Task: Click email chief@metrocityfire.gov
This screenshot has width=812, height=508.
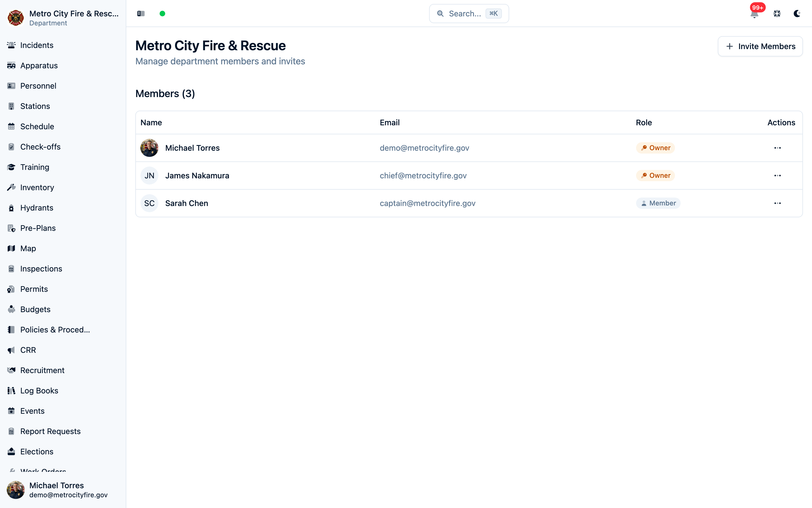Action: [x=423, y=175]
